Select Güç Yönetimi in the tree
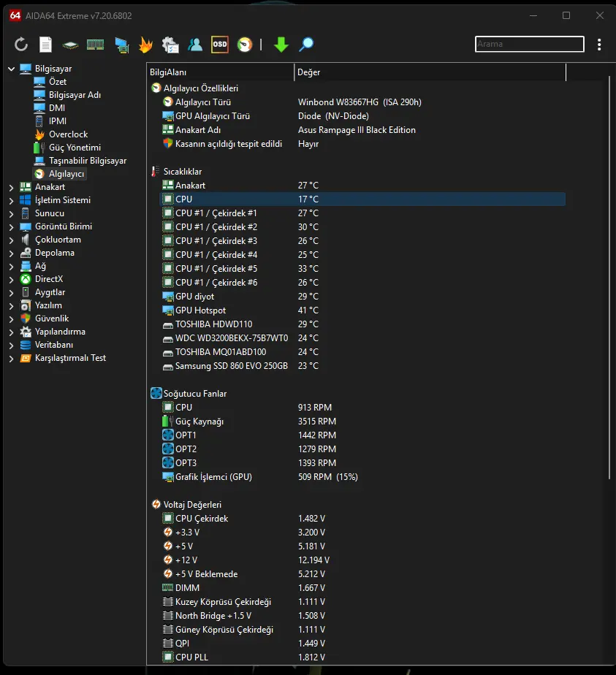 [75, 148]
